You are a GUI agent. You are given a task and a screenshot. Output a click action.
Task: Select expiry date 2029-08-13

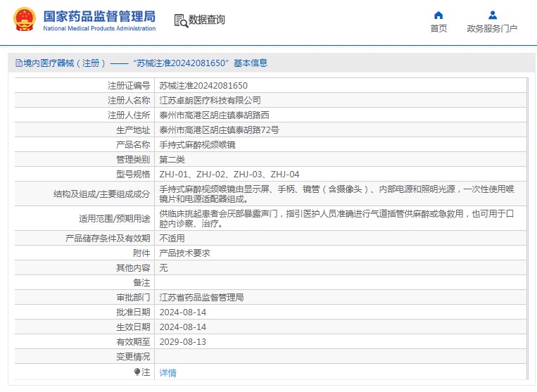coord(183,341)
